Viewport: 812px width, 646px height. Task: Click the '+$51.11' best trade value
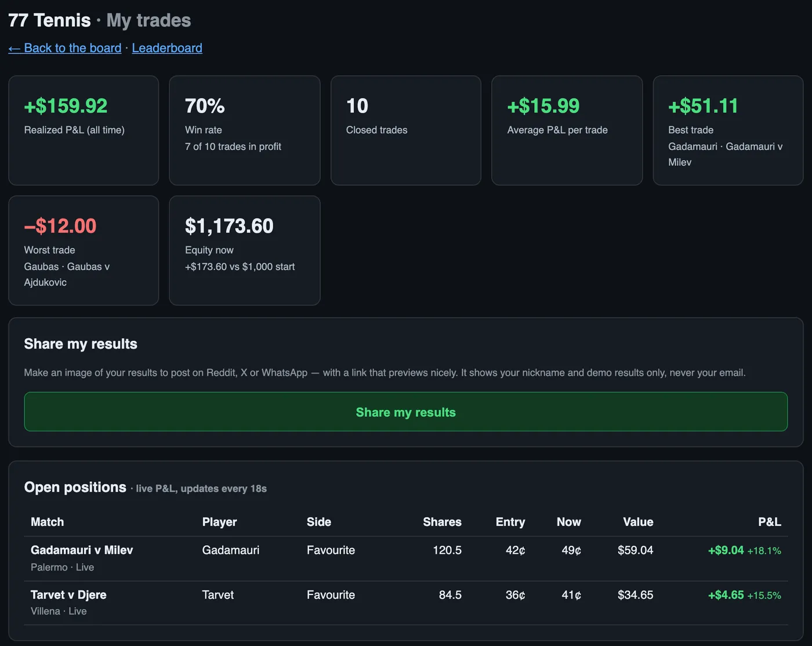click(x=703, y=106)
